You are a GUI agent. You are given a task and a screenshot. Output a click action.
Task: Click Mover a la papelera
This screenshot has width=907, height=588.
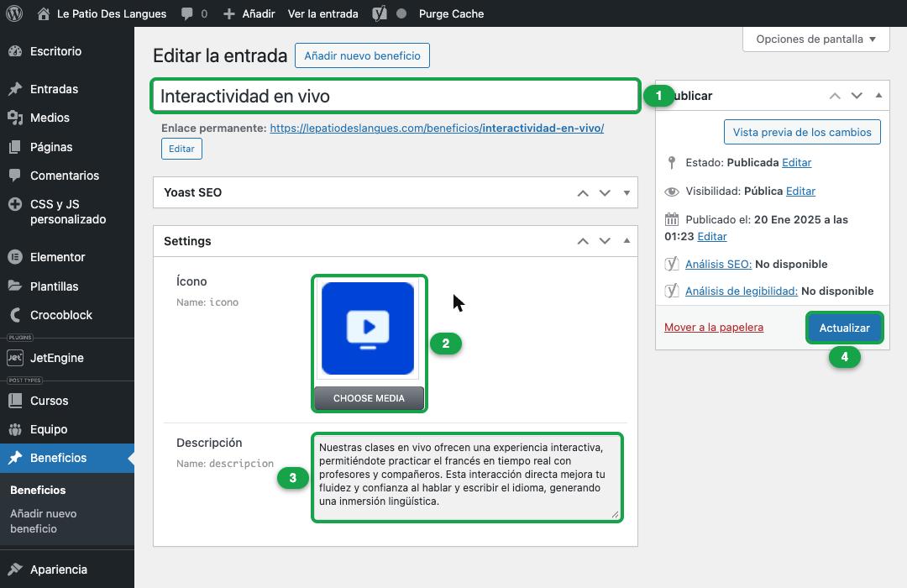713,328
